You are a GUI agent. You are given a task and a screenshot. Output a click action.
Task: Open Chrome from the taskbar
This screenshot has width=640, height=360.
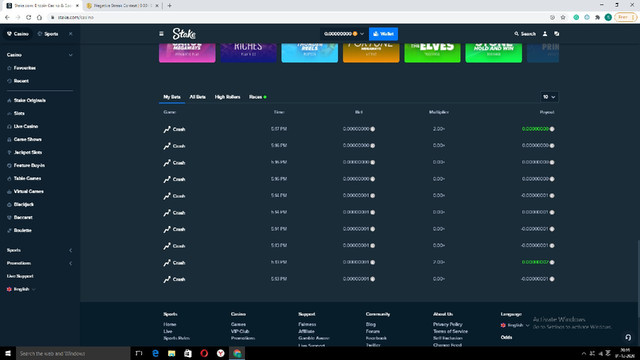tap(237, 353)
